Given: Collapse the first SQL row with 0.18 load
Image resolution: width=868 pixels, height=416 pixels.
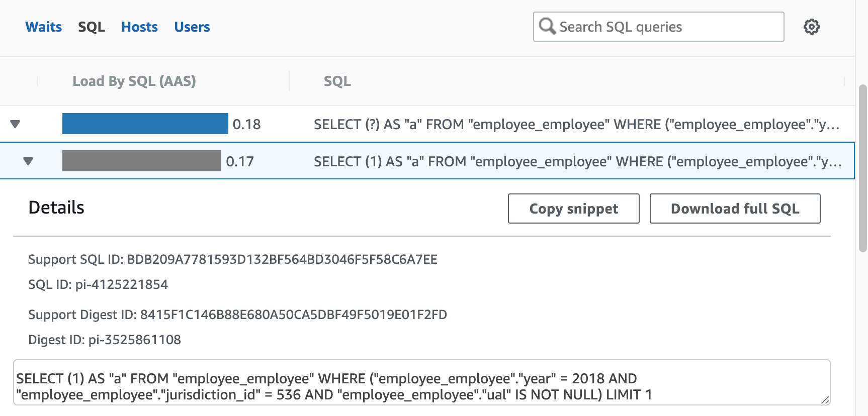Looking at the screenshot, I should (15, 124).
